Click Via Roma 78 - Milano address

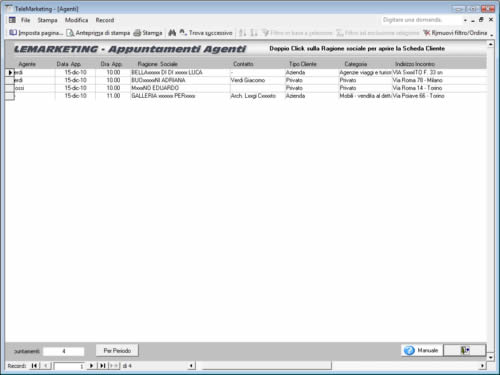coord(439,80)
